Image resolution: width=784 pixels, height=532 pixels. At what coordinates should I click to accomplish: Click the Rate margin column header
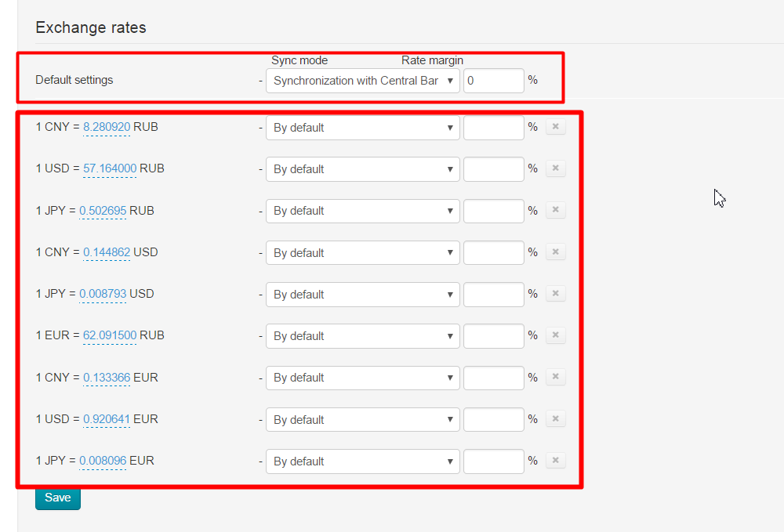pyautogui.click(x=432, y=60)
